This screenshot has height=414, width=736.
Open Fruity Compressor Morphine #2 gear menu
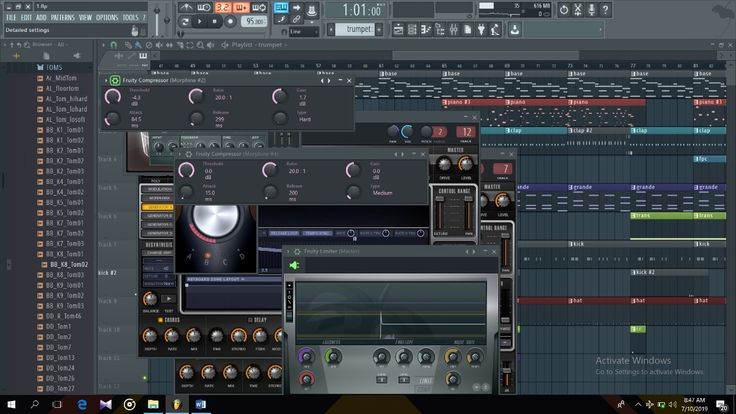[115, 80]
